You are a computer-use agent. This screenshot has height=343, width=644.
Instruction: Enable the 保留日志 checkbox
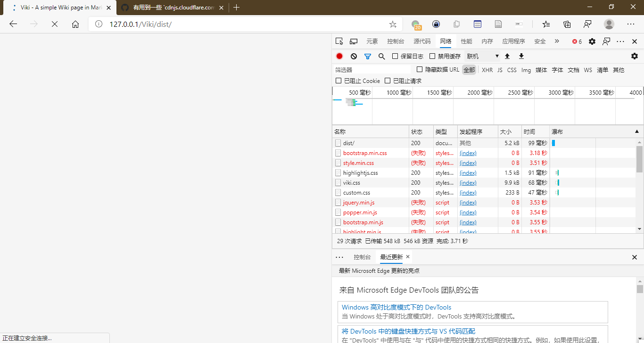pyautogui.click(x=395, y=56)
